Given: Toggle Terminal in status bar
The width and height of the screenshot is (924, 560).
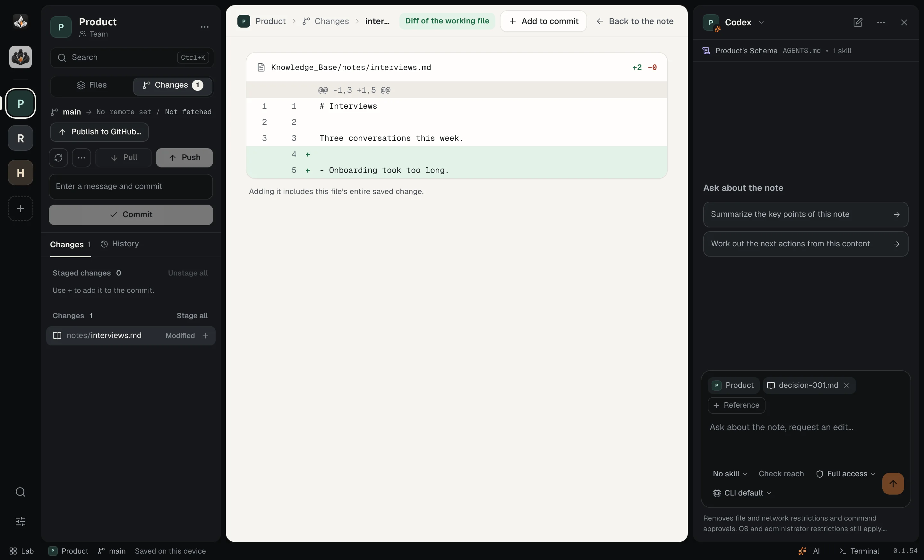Looking at the screenshot, I should pos(860,551).
